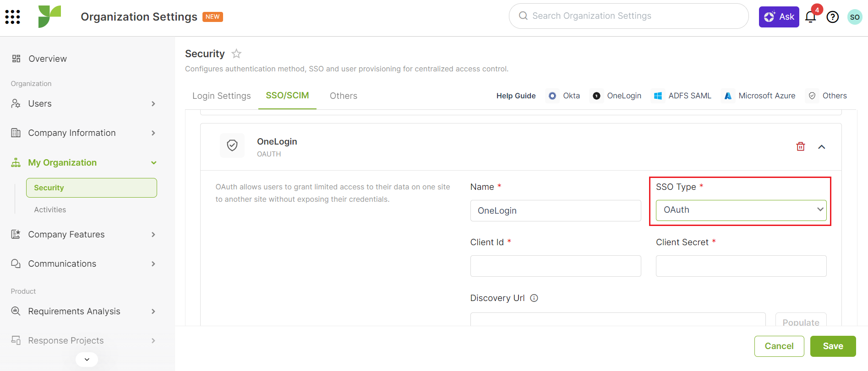Image resolution: width=868 pixels, height=371 pixels.
Task: Open the apps grid launcher icon
Action: tap(13, 17)
